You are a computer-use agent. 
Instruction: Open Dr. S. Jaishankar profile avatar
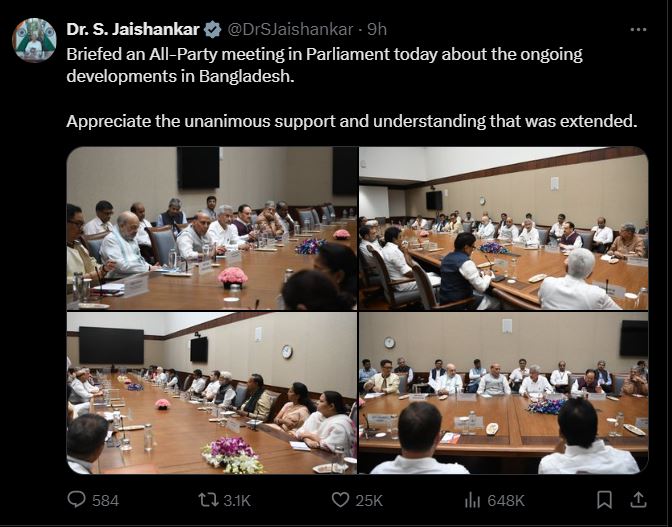click(34, 40)
